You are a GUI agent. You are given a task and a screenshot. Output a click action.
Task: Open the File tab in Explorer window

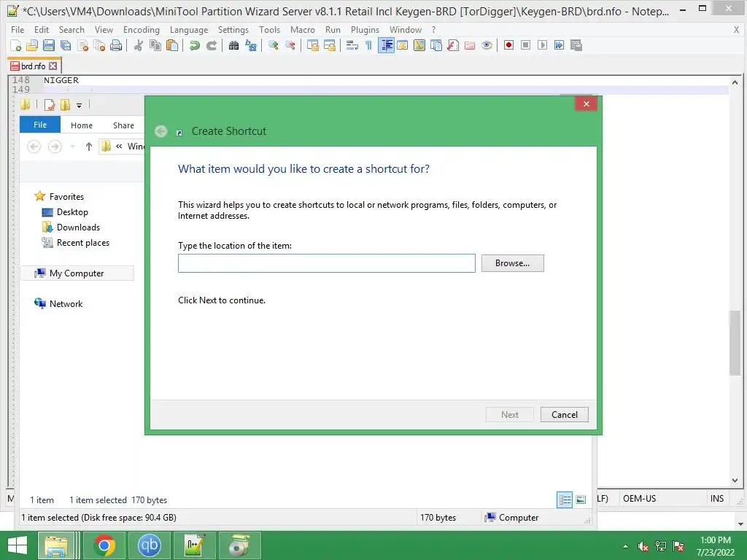point(40,125)
